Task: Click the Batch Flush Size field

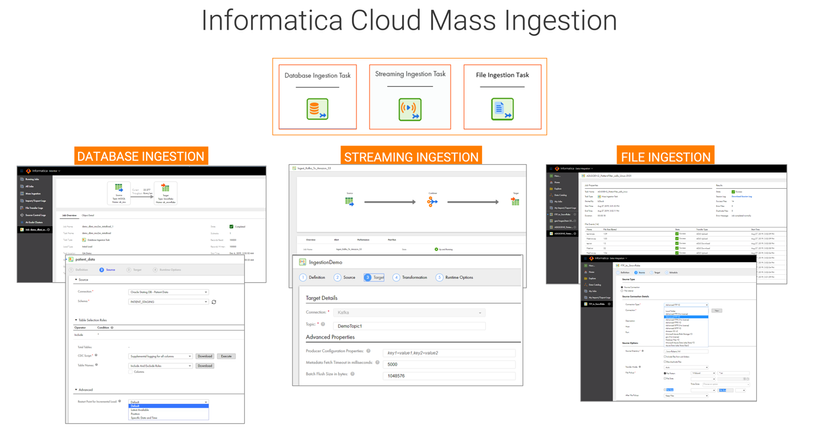Action: click(449, 375)
